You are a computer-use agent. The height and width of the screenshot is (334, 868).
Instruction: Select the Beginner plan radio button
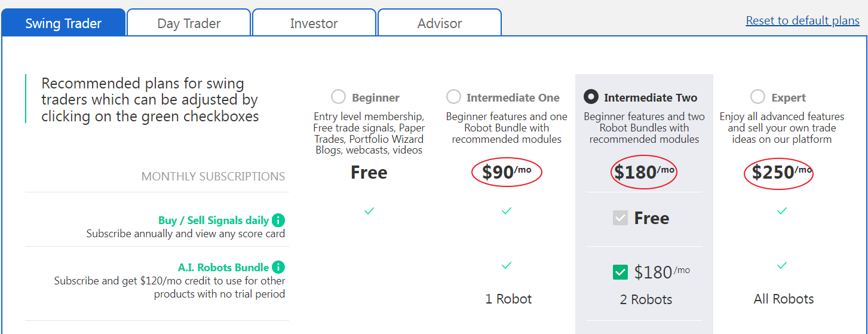tap(338, 97)
